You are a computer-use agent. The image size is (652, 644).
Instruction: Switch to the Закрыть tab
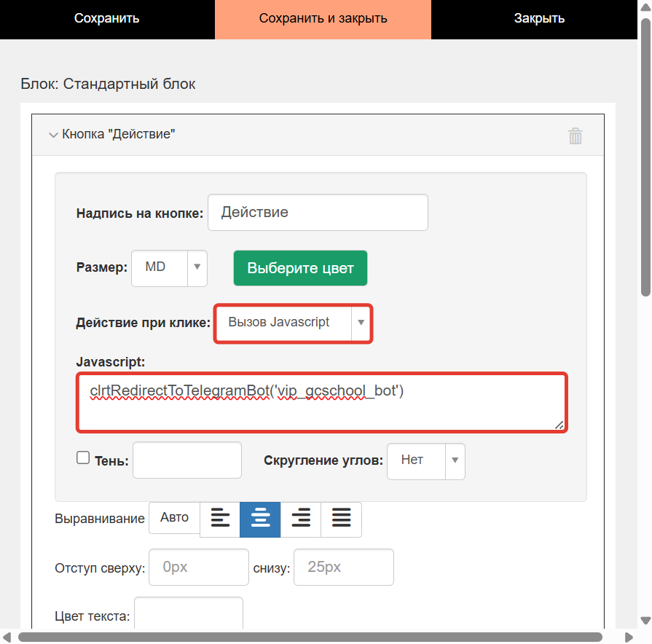click(539, 18)
